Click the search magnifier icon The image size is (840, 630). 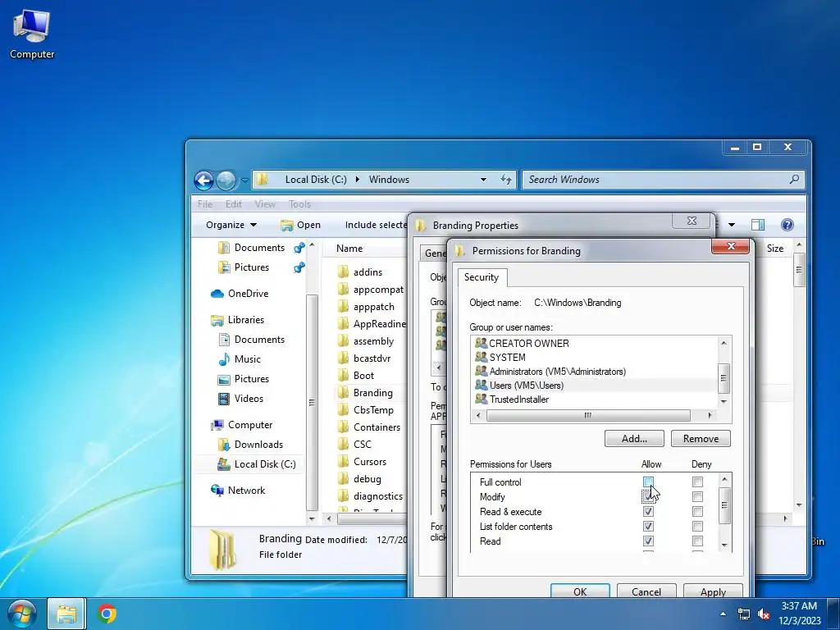click(x=794, y=180)
